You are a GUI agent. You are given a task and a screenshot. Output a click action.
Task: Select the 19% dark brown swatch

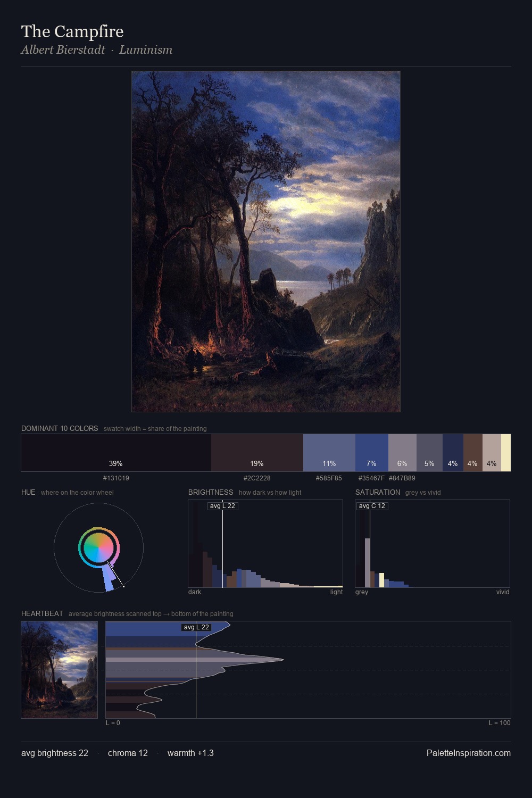tap(257, 453)
